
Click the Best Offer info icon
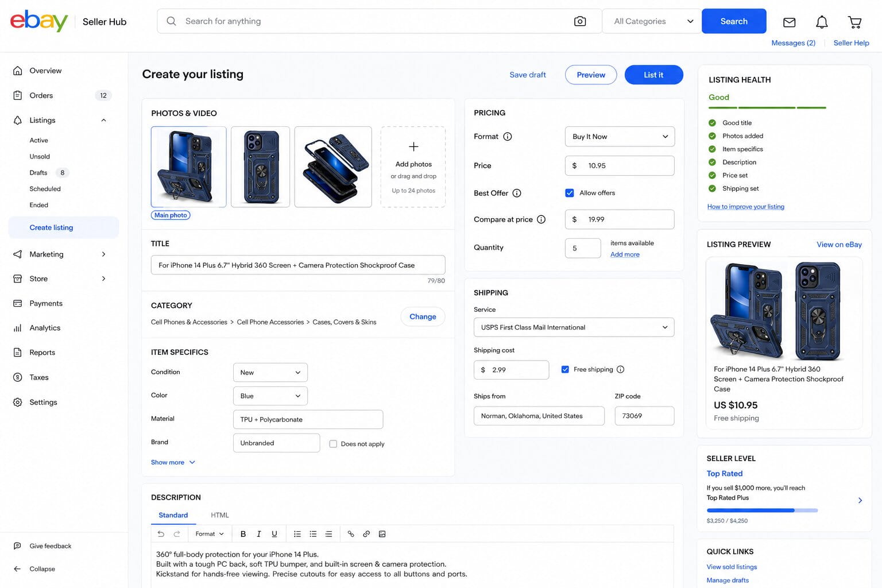coord(517,193)
